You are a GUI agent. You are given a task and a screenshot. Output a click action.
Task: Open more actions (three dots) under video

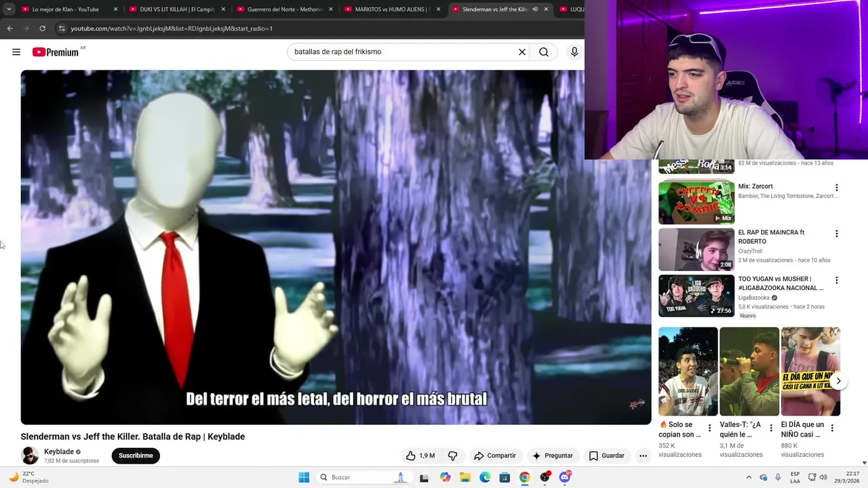(643, 455)
